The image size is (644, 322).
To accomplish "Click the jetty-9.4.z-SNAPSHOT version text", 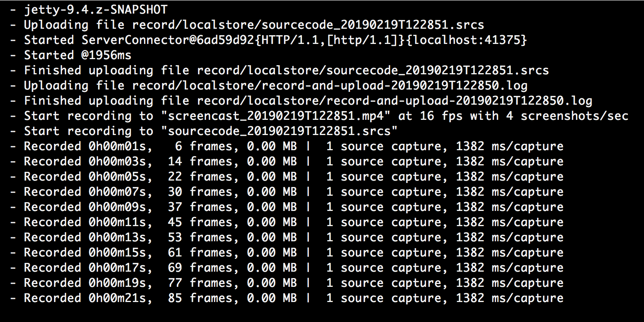I will point(96,10).
